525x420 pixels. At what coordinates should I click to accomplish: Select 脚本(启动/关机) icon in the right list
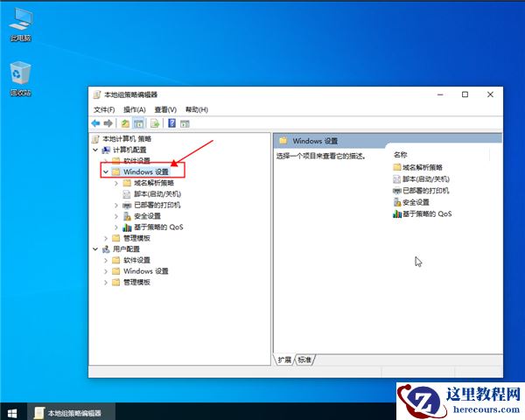pyautogui.click(x=396, y=178)
